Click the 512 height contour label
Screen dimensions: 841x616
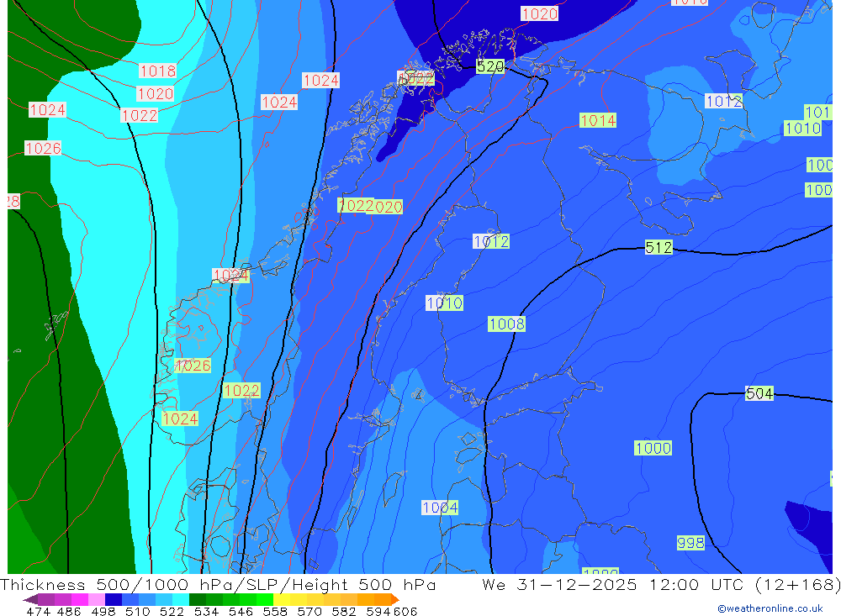(x=659, y=247)
